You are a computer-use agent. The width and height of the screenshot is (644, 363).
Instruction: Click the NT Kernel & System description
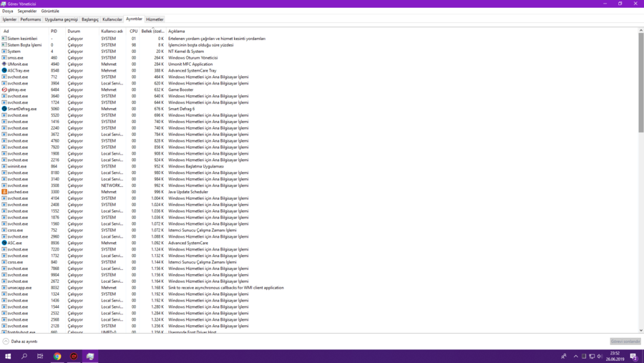(186, 52)
